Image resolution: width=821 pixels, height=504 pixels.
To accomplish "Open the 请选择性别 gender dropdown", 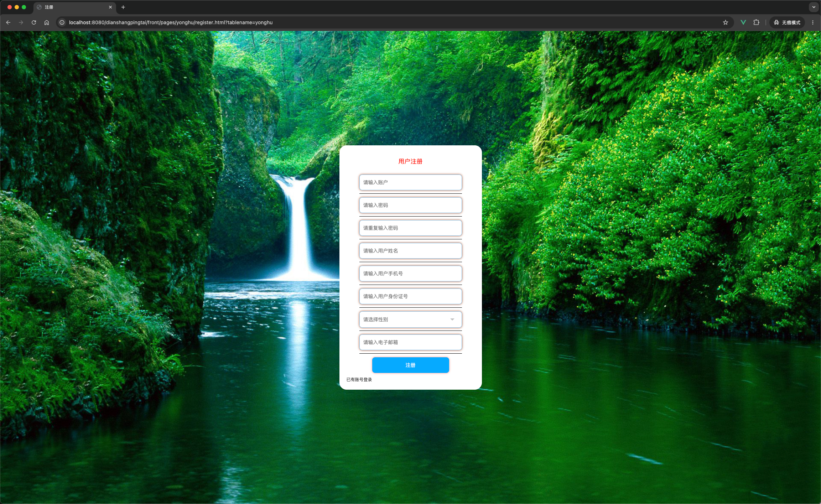I will click(x=410, y=319).
